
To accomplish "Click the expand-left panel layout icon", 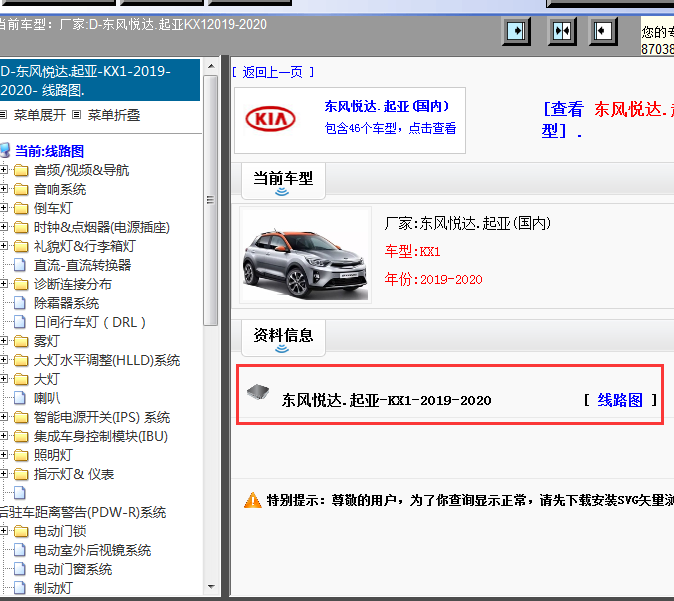I will click(603, 31).
